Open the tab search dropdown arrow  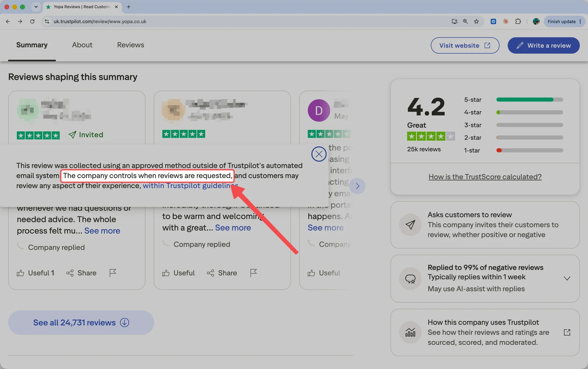pyautogui.click(x=36, y=7)
